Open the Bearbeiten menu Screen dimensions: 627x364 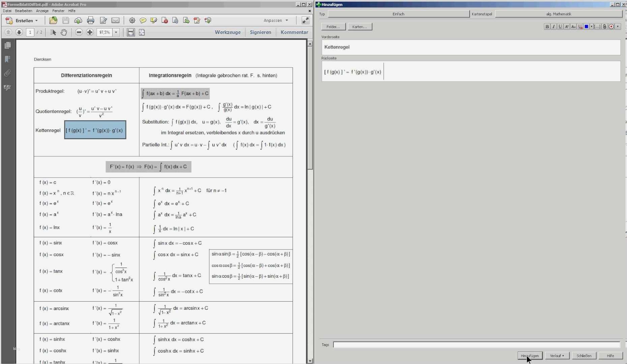point(23,11)
